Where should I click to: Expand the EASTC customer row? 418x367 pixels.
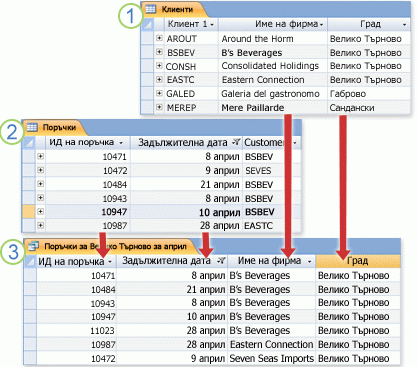pyautogui.click(x=159, y=79)
